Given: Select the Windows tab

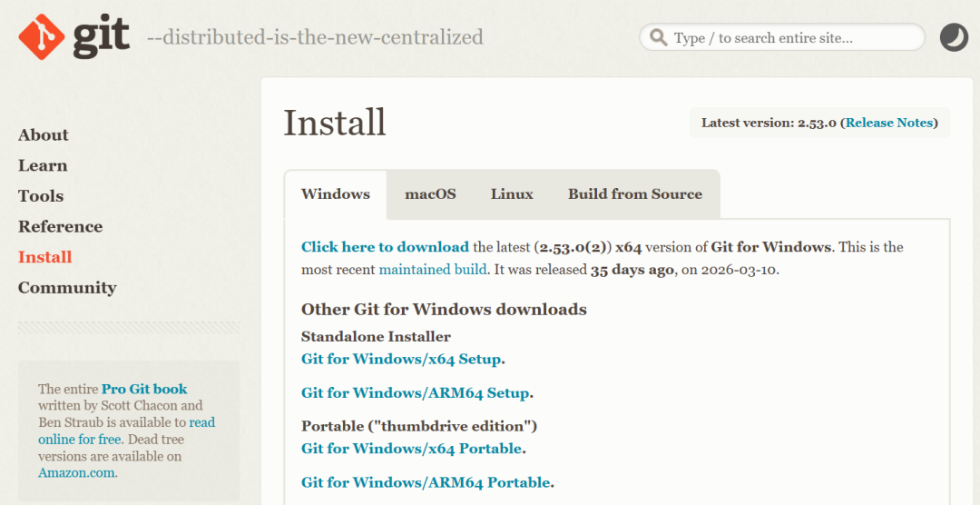Looking at the screenshot, I should click(x=336, y=194).
